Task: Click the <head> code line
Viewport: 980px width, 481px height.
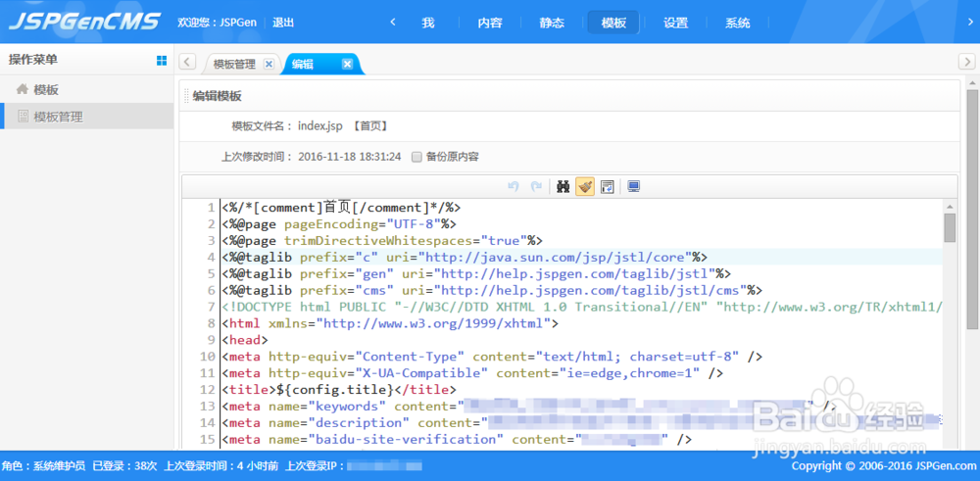Action: (x=244, y=340)
